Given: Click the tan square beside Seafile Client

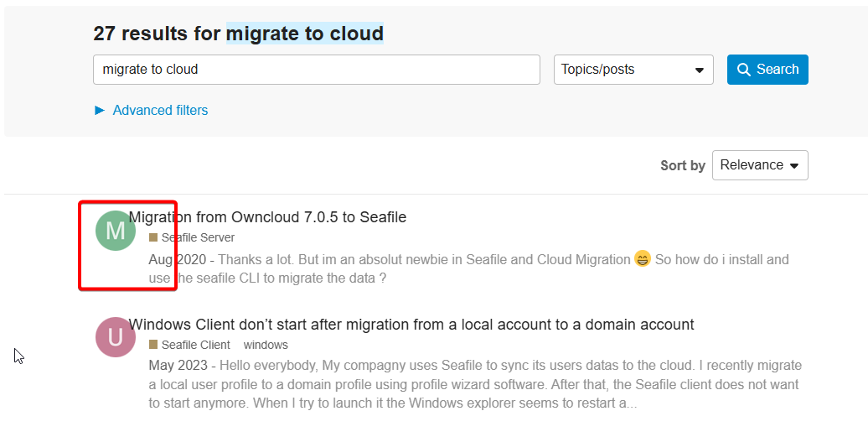Looking at the screenshot, I should pos(153,345).
